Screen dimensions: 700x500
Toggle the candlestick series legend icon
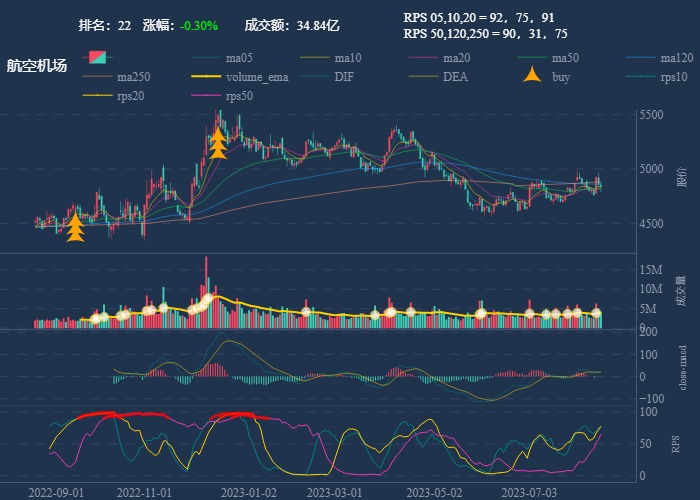pyautogui.click(x=97, y=57)
